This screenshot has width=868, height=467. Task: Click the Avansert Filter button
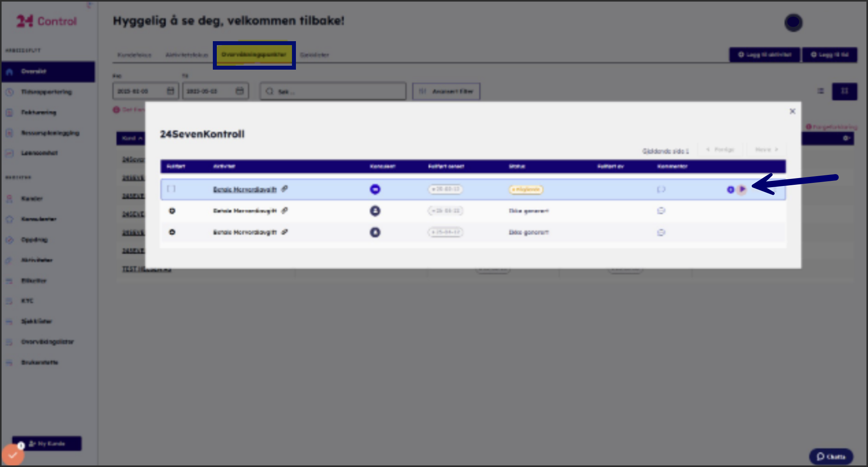[446, 91]
